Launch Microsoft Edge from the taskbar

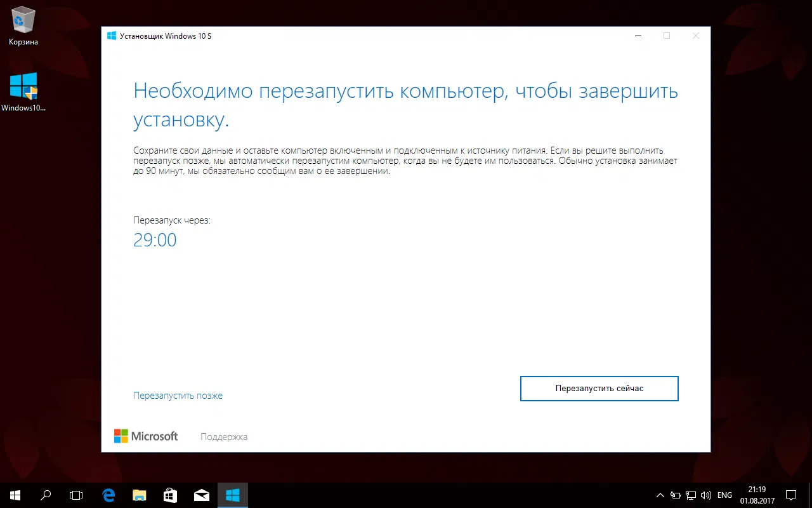coord(108,495)
